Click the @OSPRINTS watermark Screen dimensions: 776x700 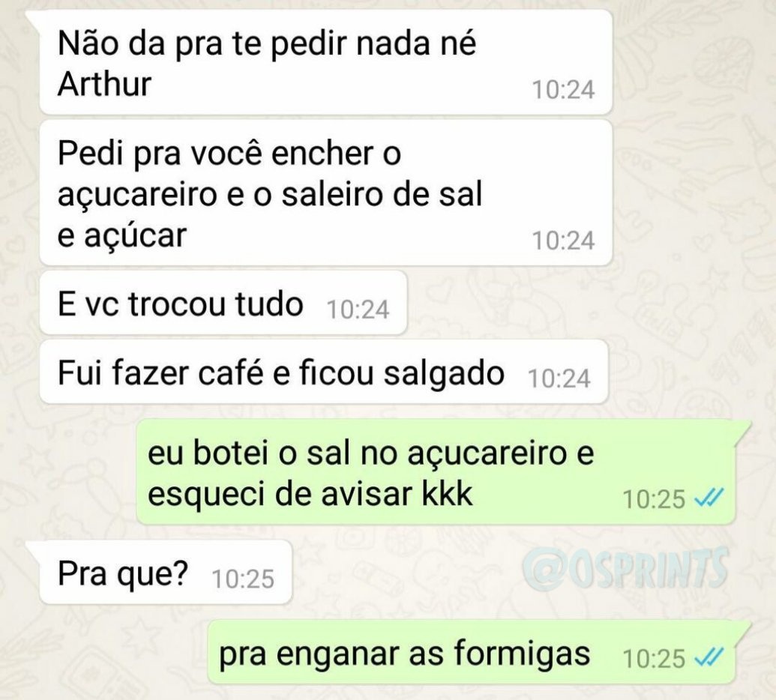[x=625, y=567]
